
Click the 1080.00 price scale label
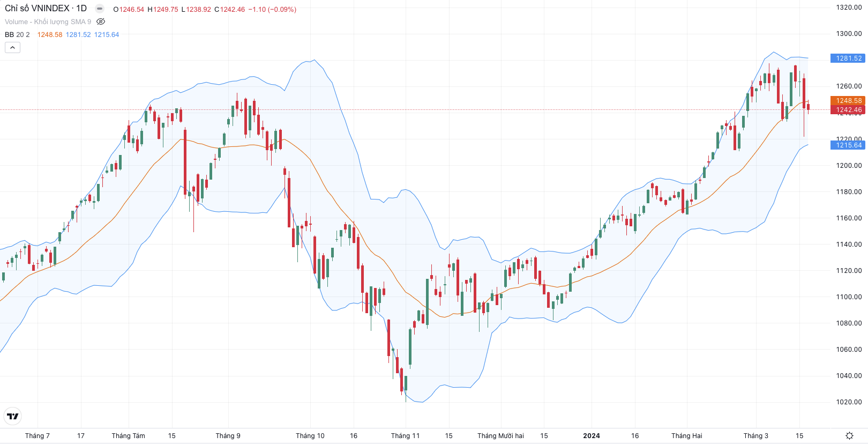(849, 323)
